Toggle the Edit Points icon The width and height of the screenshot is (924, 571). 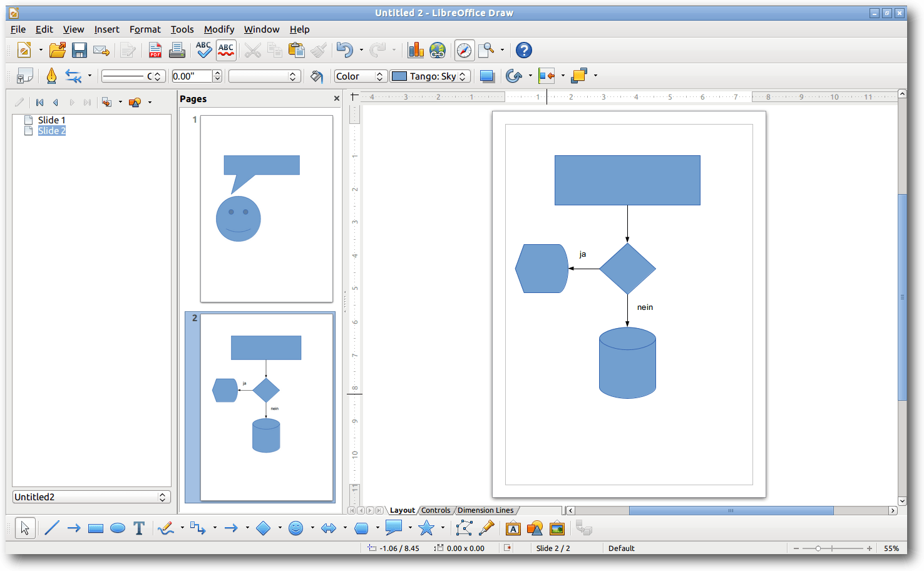pos(464,528)
